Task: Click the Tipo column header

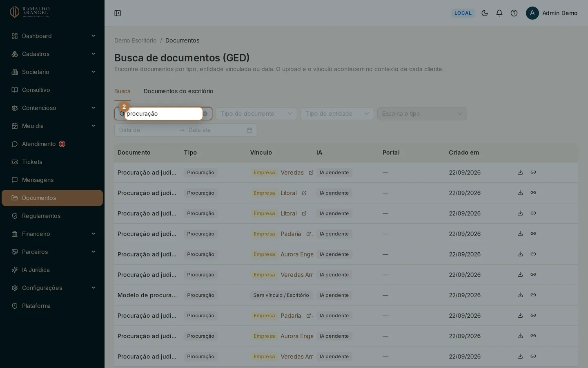Action: click(x=190, y=153)
